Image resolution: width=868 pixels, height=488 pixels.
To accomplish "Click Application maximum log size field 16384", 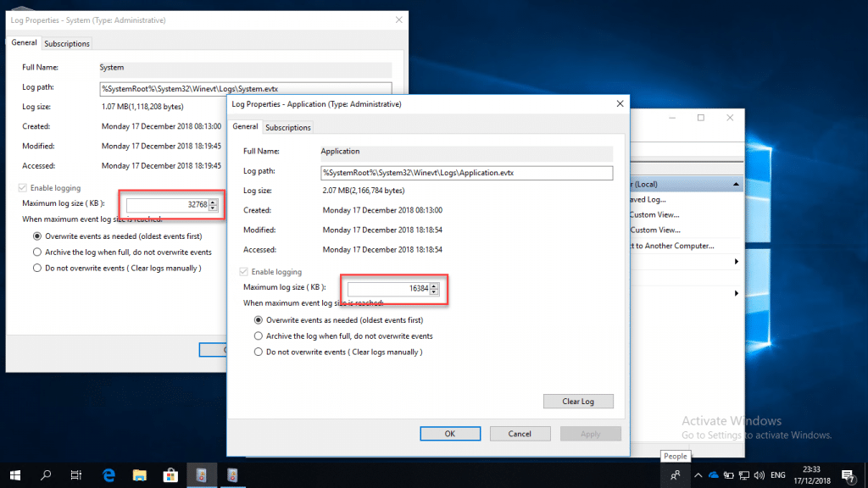I will [x=388, y=288].
